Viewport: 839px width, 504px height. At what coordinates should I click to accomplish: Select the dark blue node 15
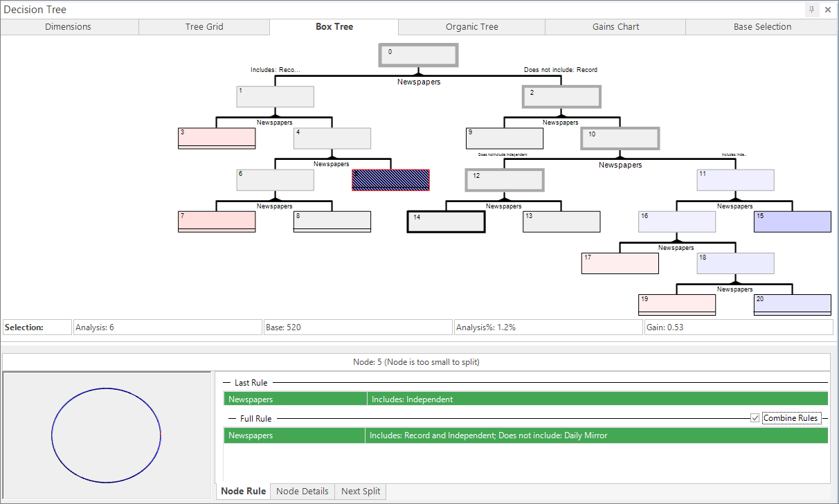tap(793, 222)
